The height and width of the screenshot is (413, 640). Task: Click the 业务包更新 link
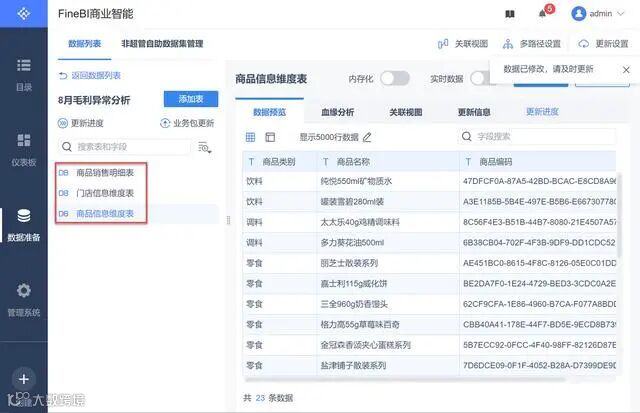pos(187,123)
